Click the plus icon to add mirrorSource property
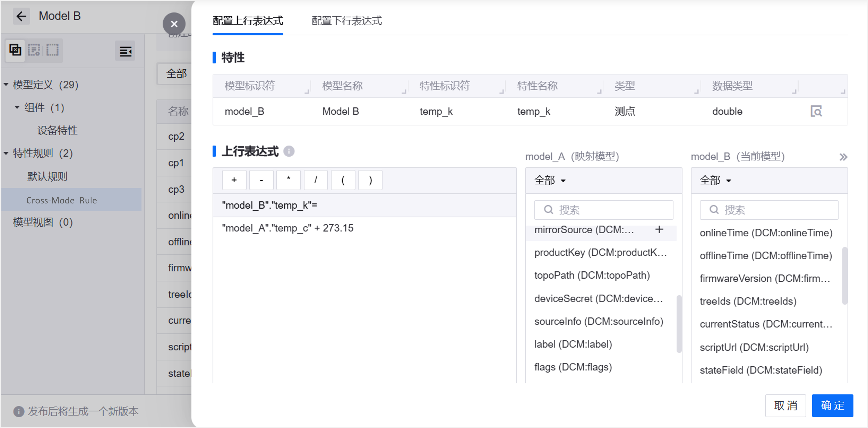 pyautogui.click(x=659, y=230)
